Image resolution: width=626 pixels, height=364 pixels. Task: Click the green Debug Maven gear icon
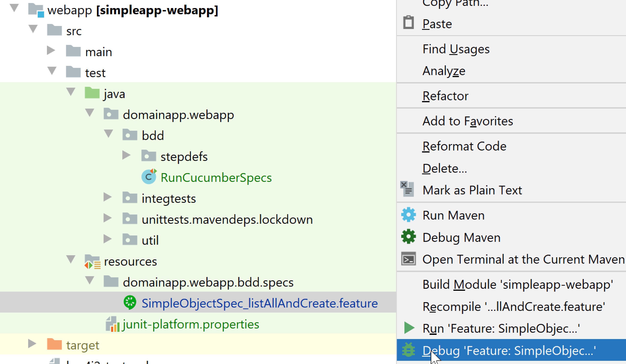408,237
